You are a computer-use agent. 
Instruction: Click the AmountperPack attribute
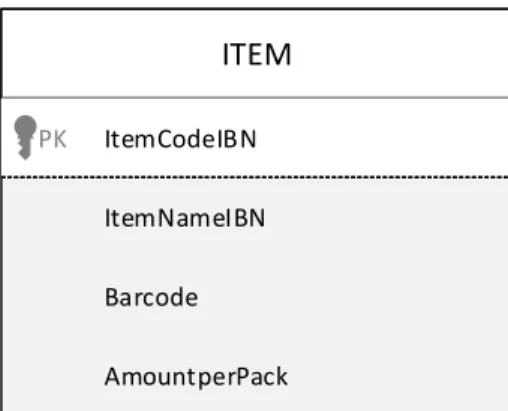[x=196, y=377]
